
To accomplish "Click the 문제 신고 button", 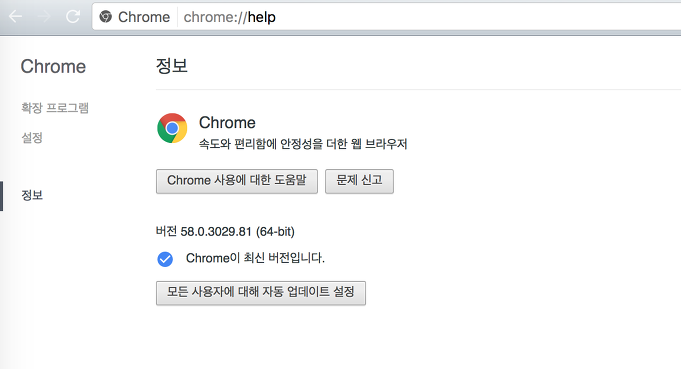I will 359,181.
